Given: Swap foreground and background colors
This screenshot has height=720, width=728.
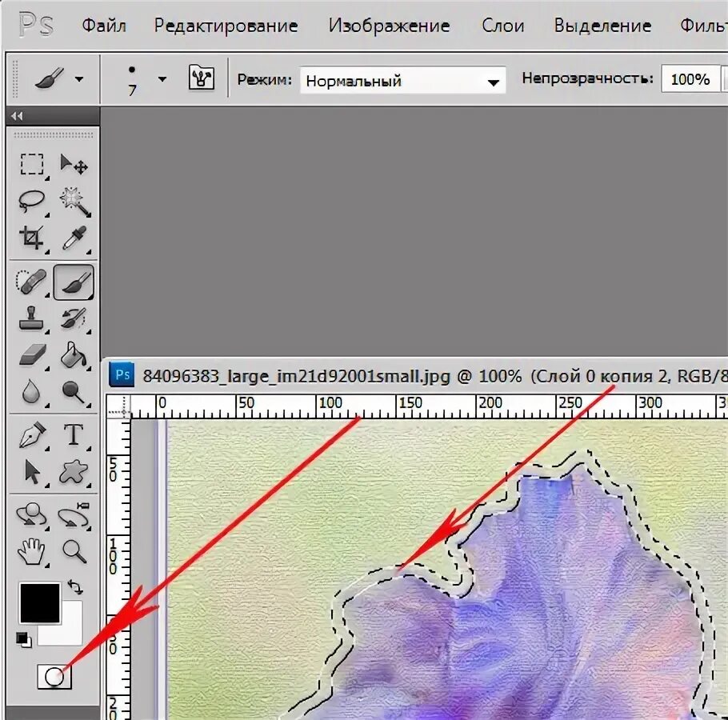Looking at the screenshot, I should click(x=75, y=586).
